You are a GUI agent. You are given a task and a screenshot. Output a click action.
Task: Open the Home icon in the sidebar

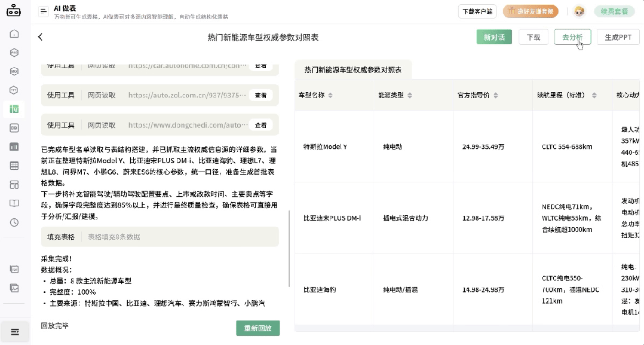(14, 33)
